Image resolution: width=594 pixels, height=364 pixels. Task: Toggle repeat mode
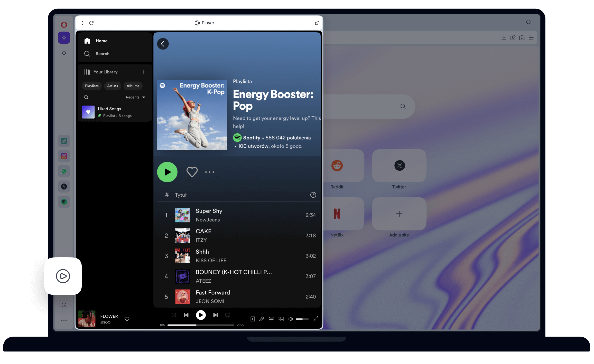(x=228, y=315)
